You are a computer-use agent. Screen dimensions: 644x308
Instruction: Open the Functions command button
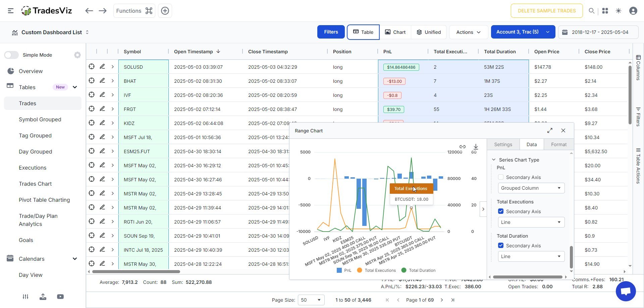click(x=134, y=11)
